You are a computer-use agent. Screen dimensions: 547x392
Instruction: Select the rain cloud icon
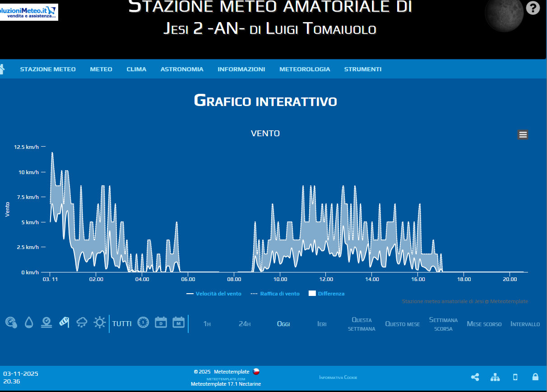[82, 322]
